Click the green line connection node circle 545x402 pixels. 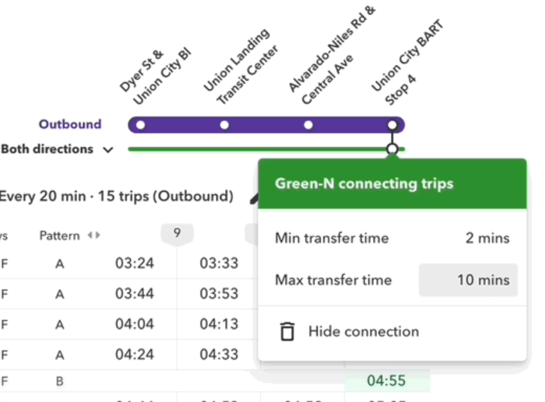point(392,149)
